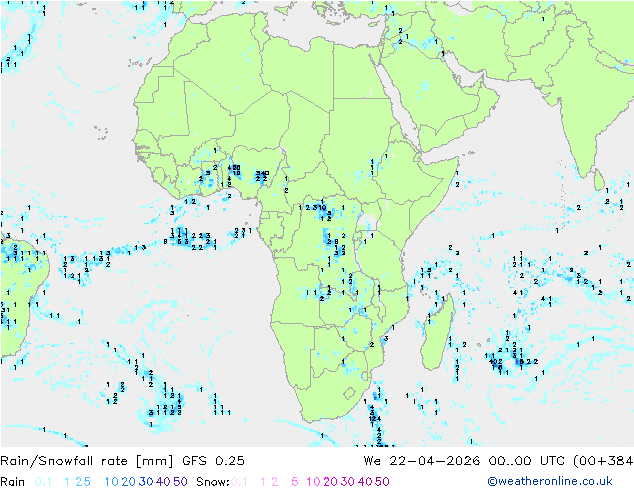Click the Lesotho enclave inside South Africa
634x490 pixels.
coord(349,393)
